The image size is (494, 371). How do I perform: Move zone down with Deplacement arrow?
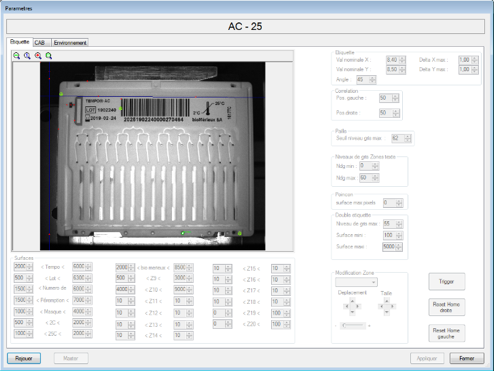(x=352, y=312)
